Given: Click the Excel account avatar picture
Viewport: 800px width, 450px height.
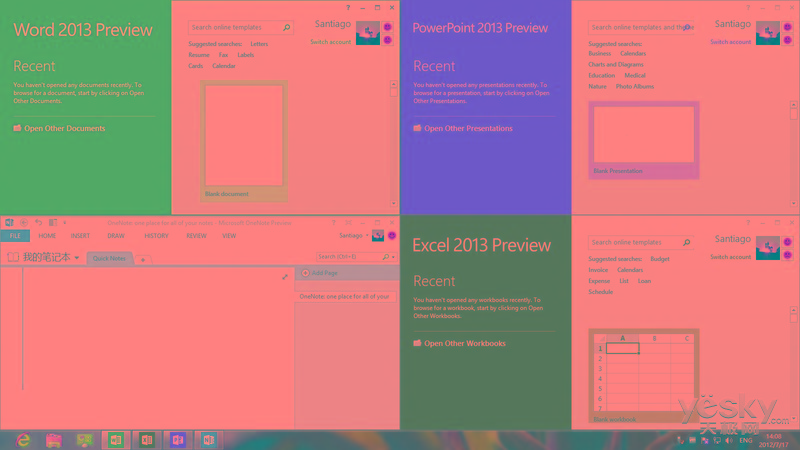Looking at the screenshot, I should click(x=768, y=248).
